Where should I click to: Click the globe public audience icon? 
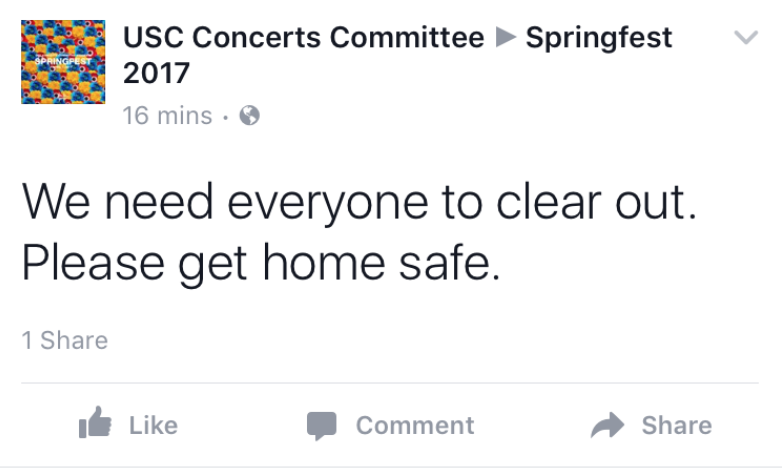[x=249, y=116]
